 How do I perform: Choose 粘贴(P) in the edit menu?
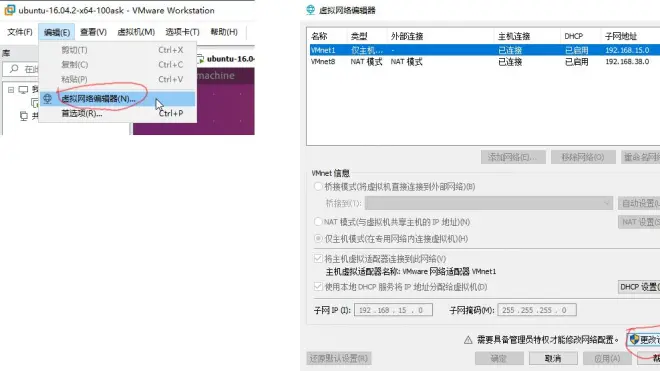tap(118, 79)
